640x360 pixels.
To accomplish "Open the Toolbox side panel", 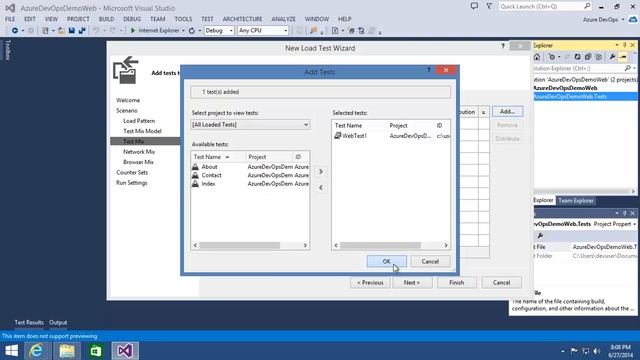I will tap(7, 50).
